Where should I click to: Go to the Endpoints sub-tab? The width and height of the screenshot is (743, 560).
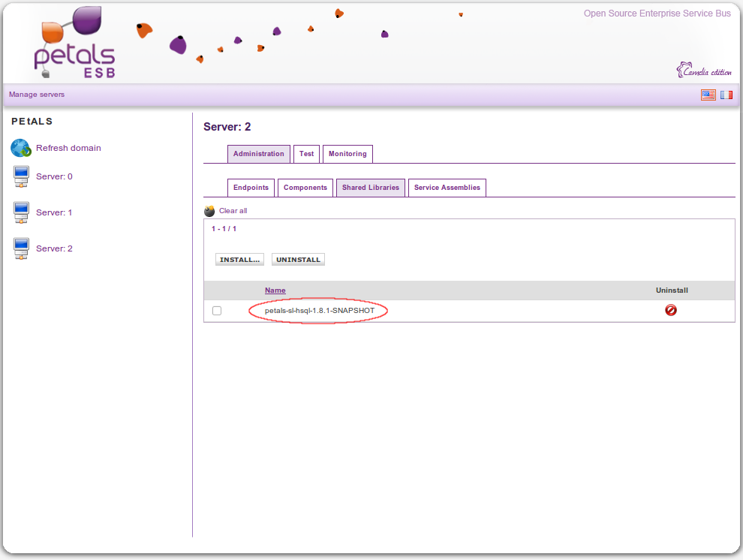pyautogui.click(x=251, y=188)
